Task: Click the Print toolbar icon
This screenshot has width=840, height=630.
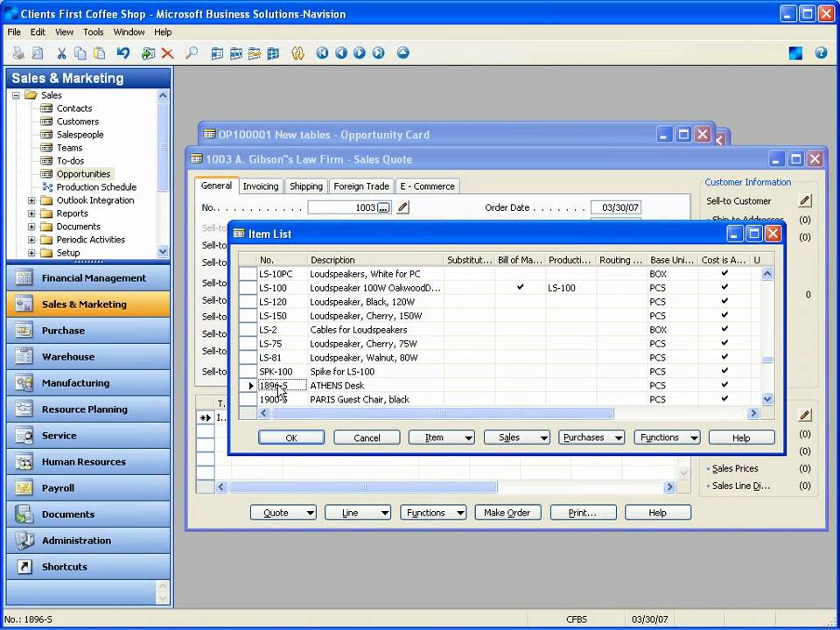Action: (18, 53)
